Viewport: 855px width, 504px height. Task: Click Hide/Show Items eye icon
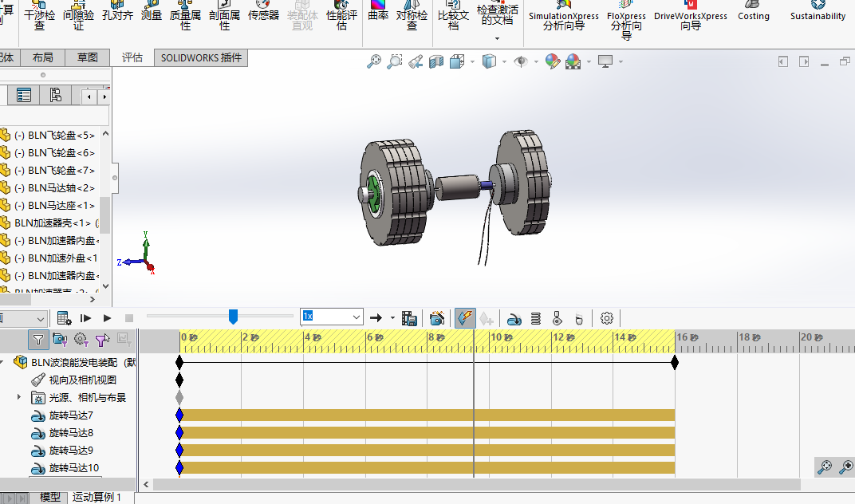521,61
